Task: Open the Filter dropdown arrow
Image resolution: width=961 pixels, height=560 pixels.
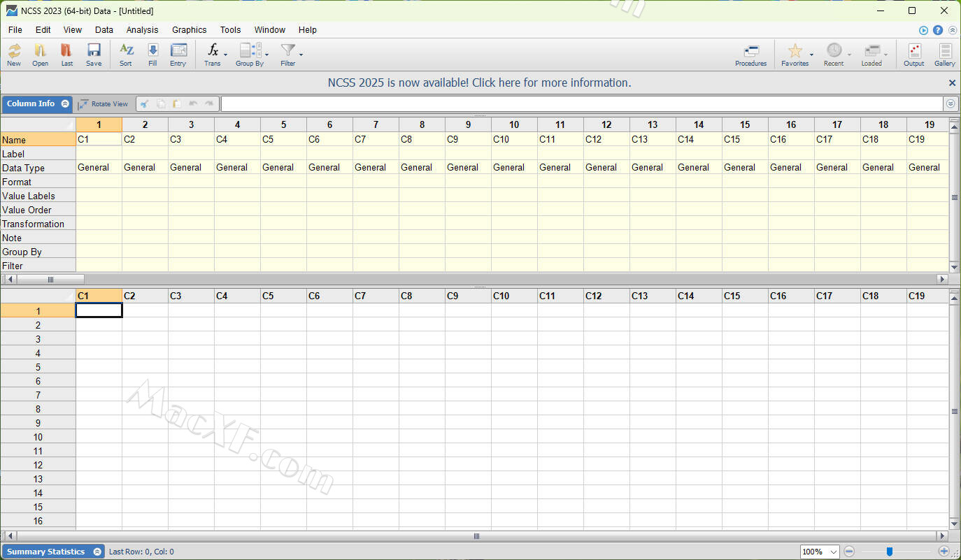Action: point(301,55)
